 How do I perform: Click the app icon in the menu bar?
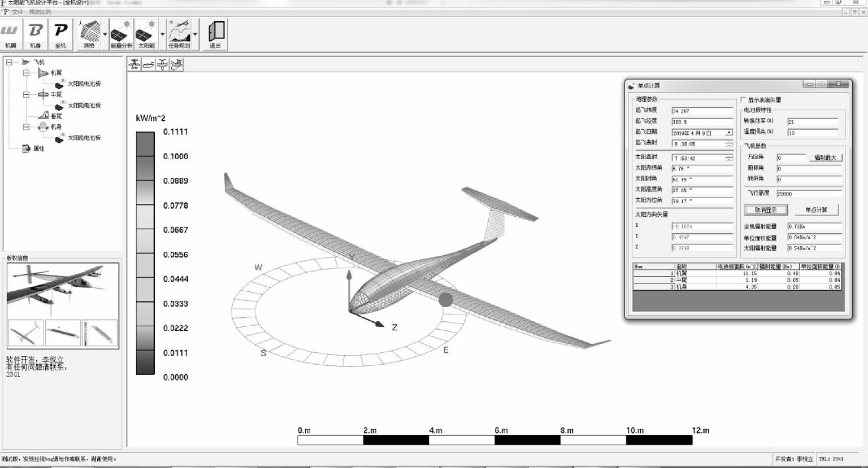[x=6, y=12]
